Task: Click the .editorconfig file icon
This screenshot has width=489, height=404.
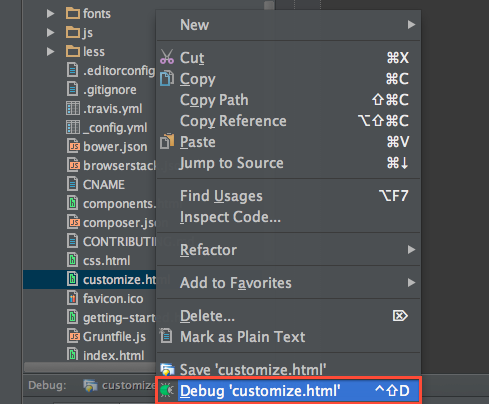Action: point(72,70)
